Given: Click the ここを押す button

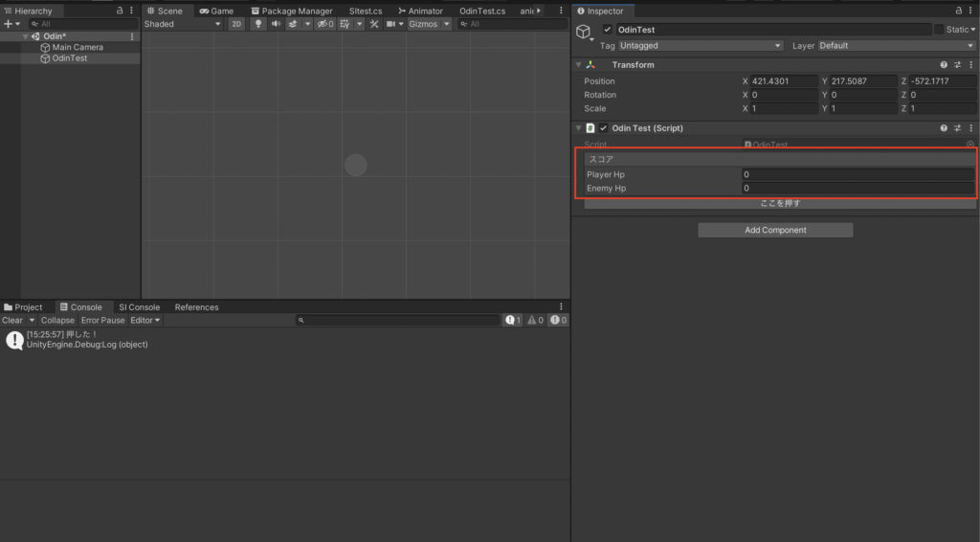Looking at the screenshot, I should 780,203.
